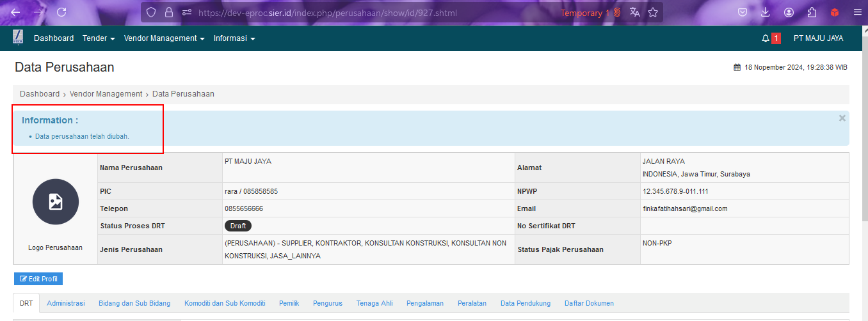Click the phone number 0855656666

tap(244, 209)
